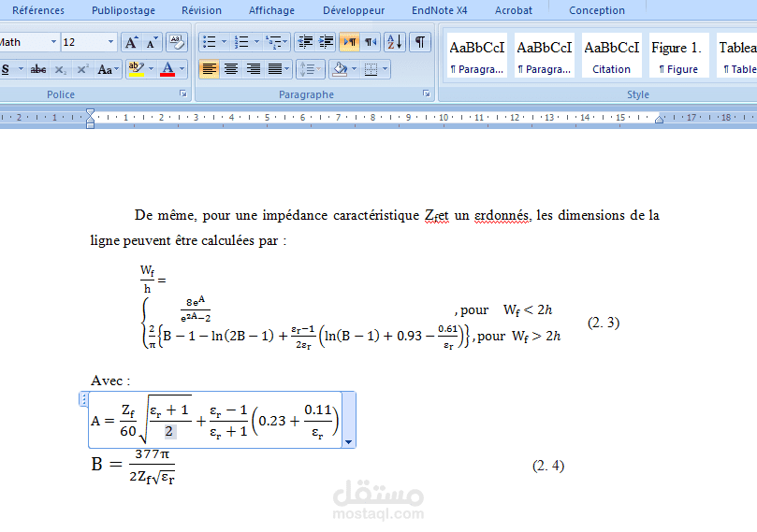Switch to the Affichage tab

(x=271, y=10)
